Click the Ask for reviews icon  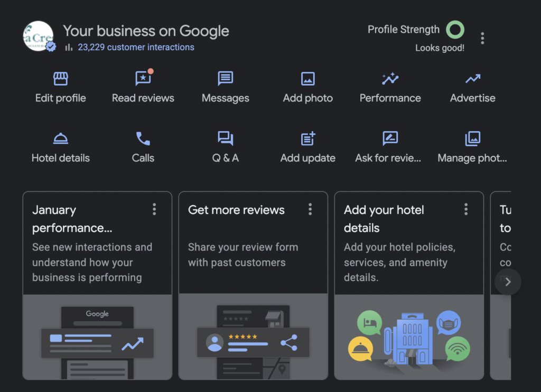[x=390, y=138]
